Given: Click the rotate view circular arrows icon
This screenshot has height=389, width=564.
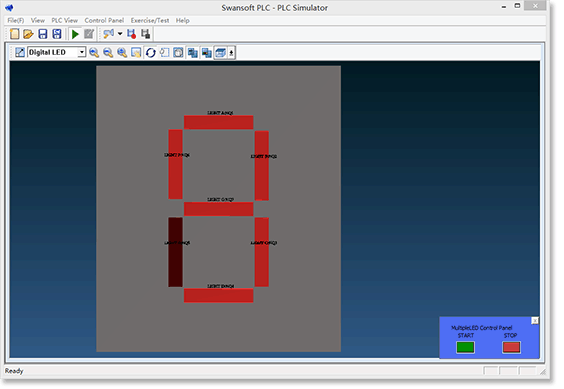Looking at the screenshot, I should pyautogui.click(x=151, y=53).
